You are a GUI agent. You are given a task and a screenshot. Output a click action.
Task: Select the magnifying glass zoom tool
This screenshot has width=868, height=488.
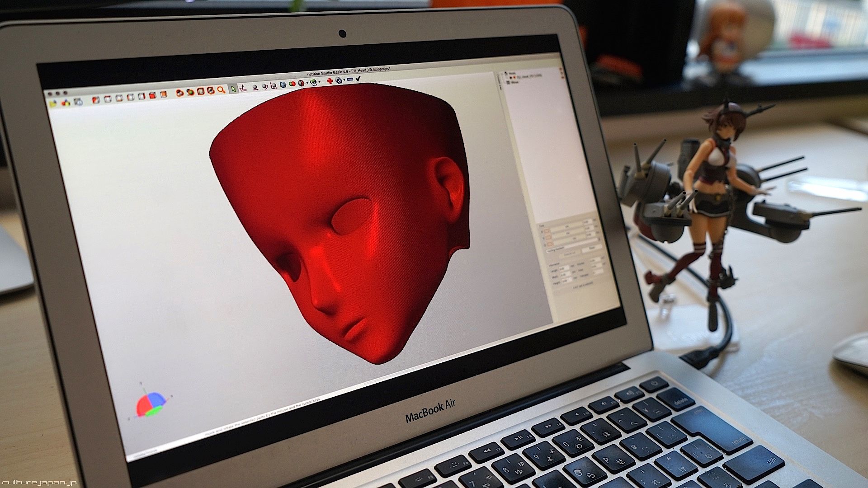221,89
